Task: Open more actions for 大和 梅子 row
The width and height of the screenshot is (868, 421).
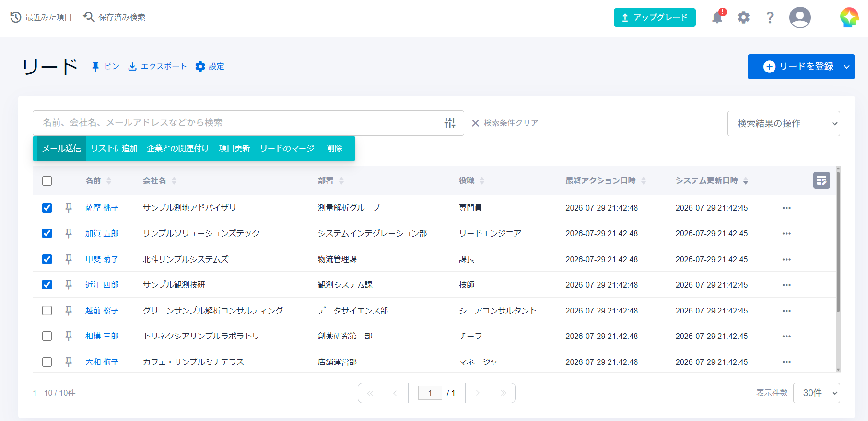Action: click(x=786, y=362)
